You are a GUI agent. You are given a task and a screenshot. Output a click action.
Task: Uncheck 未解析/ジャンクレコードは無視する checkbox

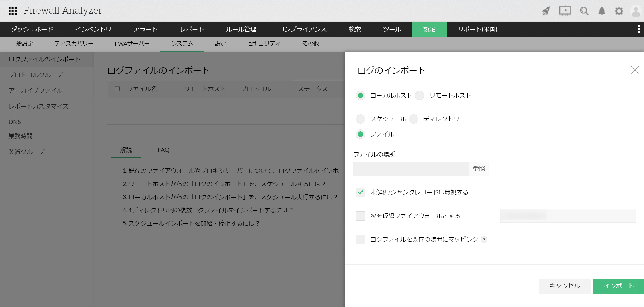360,192
